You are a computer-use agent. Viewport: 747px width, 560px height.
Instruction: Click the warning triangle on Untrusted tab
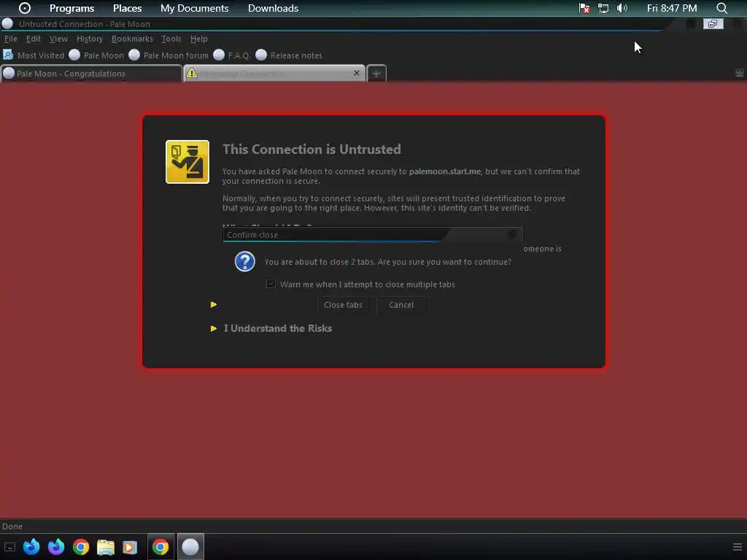pyautogui.click(x=192, y=73)
